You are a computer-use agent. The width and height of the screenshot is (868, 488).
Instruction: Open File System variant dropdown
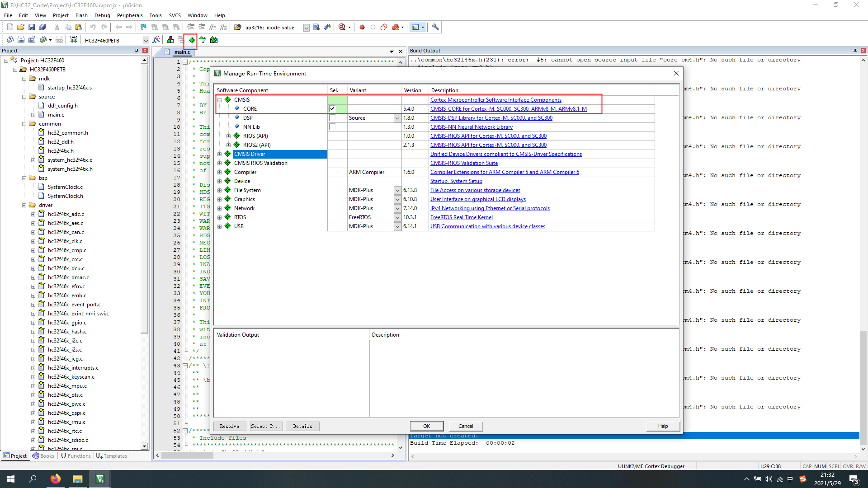(397, 190)
